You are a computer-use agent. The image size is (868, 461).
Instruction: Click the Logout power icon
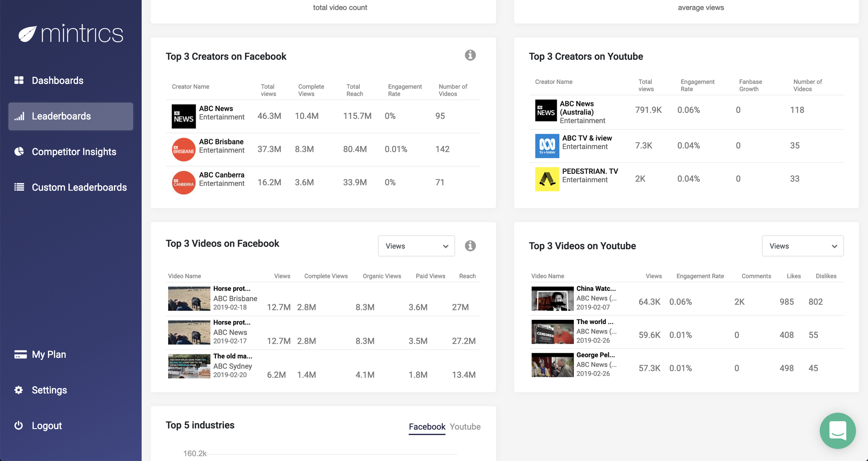[x=19, y=425]
